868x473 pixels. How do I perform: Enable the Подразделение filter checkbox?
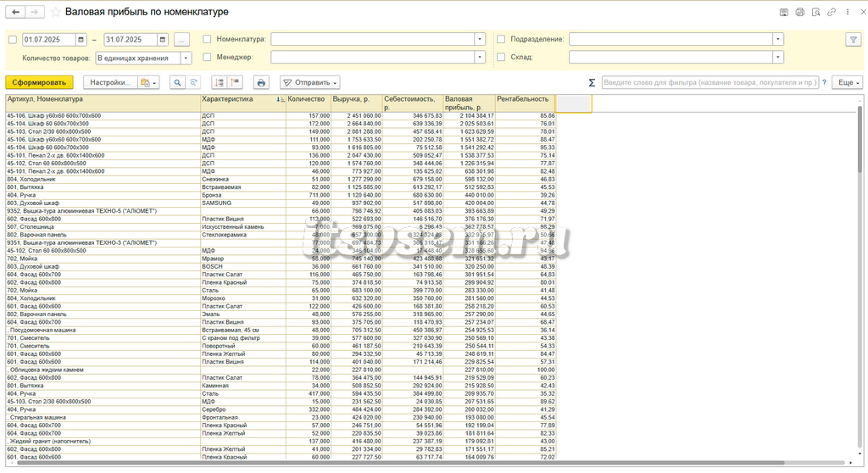click(501, 39)
